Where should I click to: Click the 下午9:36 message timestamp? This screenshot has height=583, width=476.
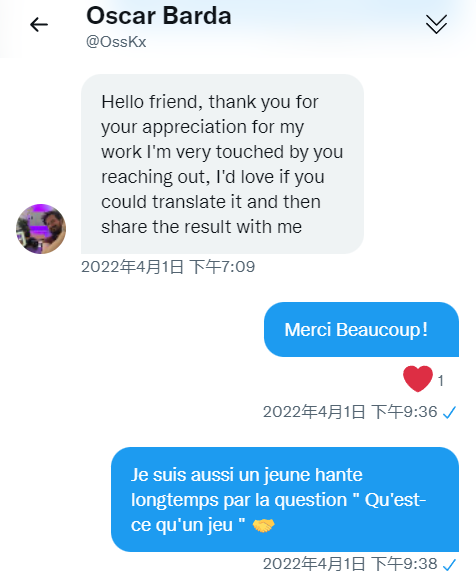point(351,412)
